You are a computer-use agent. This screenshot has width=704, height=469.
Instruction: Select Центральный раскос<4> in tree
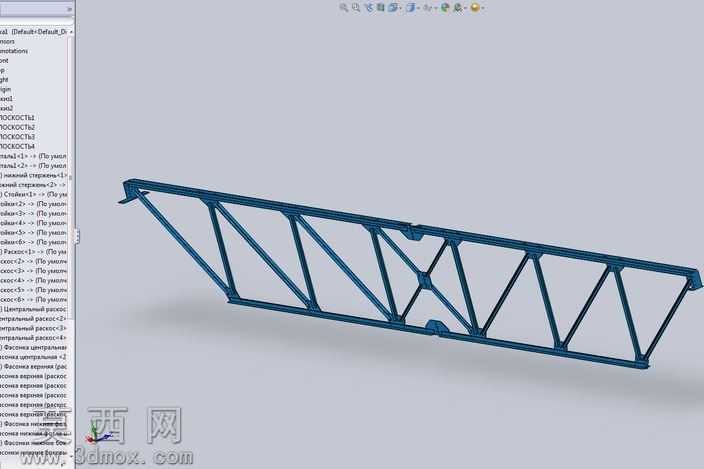[x=33, y=338]
